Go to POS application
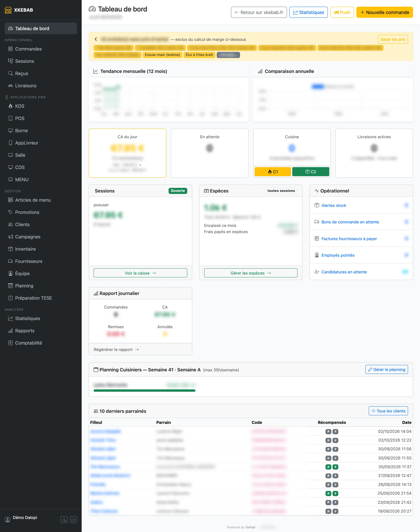Viewport: 420px width, 532px height. pyautogui.click(x=41, y=118)
